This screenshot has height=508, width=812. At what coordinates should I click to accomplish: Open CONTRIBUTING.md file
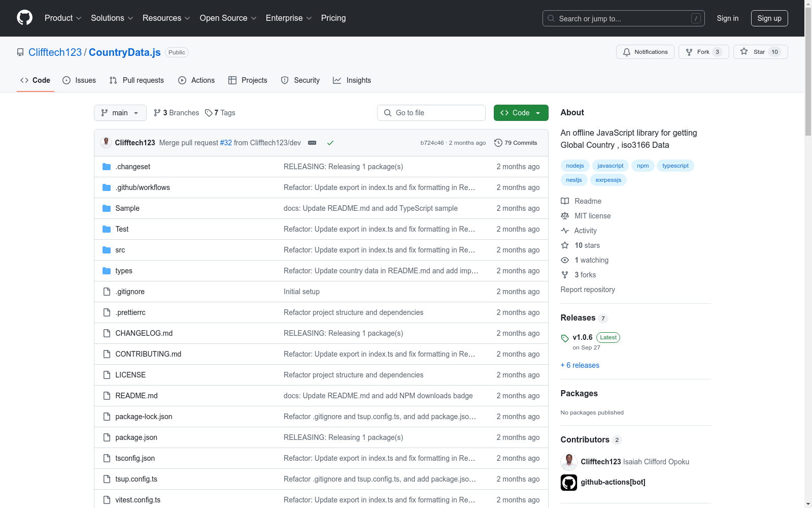(x=148, y=354)
